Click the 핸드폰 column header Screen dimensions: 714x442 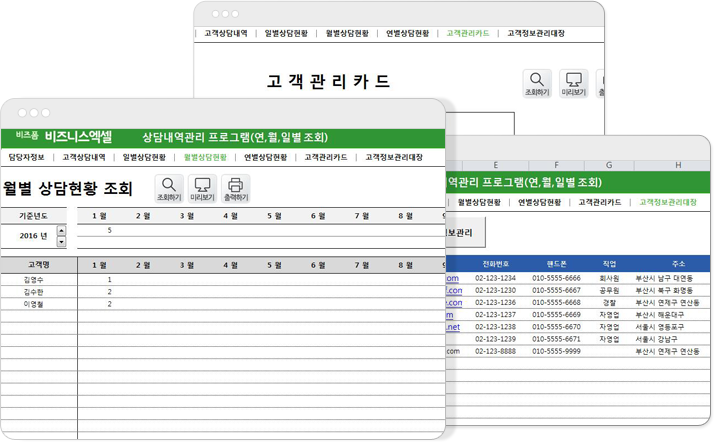[556, 264]
